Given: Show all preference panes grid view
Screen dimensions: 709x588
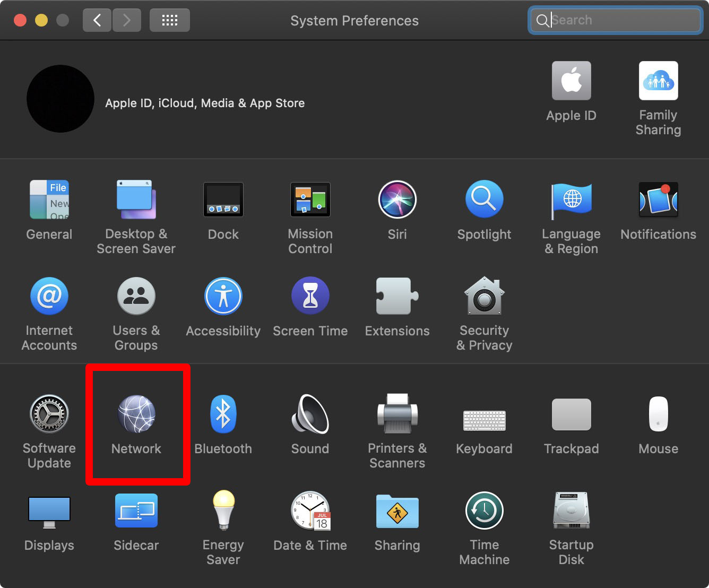Looking at the screenshot, I should point(169,20).
